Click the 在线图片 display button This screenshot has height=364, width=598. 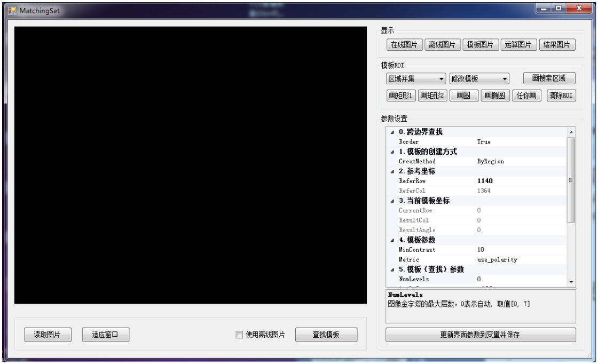pos(404,45)
